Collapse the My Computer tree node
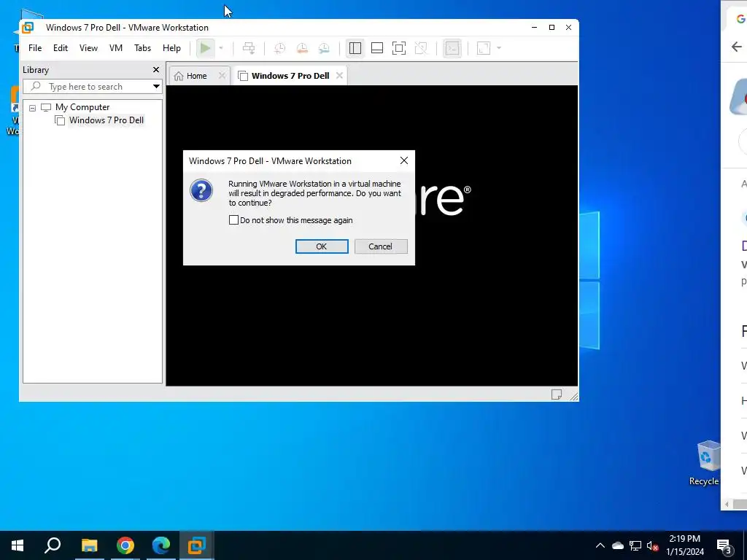This screenshot has width=747, height=560. 32,108
